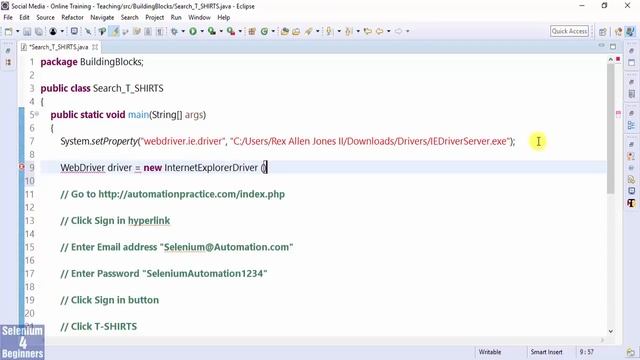
Task: Open the File menu
Action: [8, 18]
